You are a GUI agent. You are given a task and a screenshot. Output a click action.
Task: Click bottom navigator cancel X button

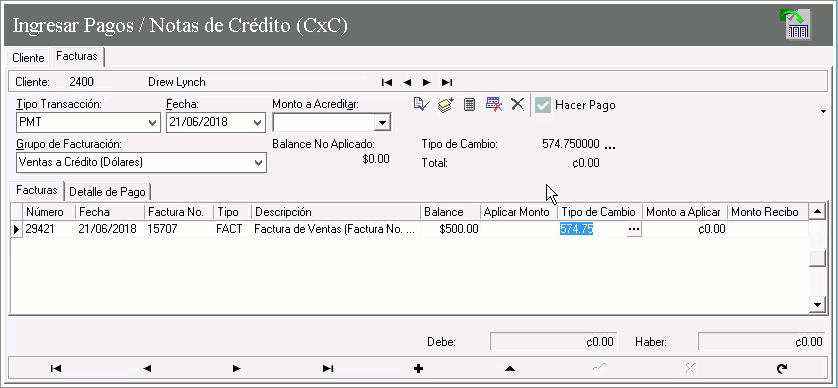690,368
